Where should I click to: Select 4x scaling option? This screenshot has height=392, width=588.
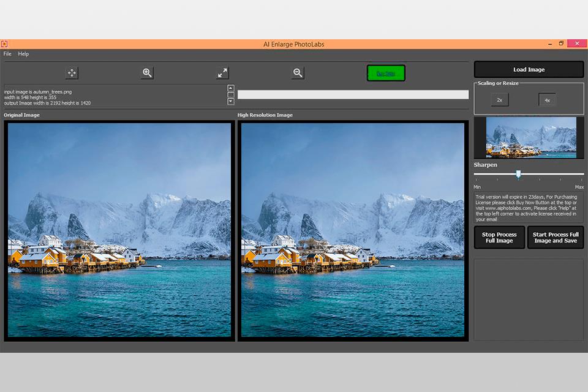[547, 100]
